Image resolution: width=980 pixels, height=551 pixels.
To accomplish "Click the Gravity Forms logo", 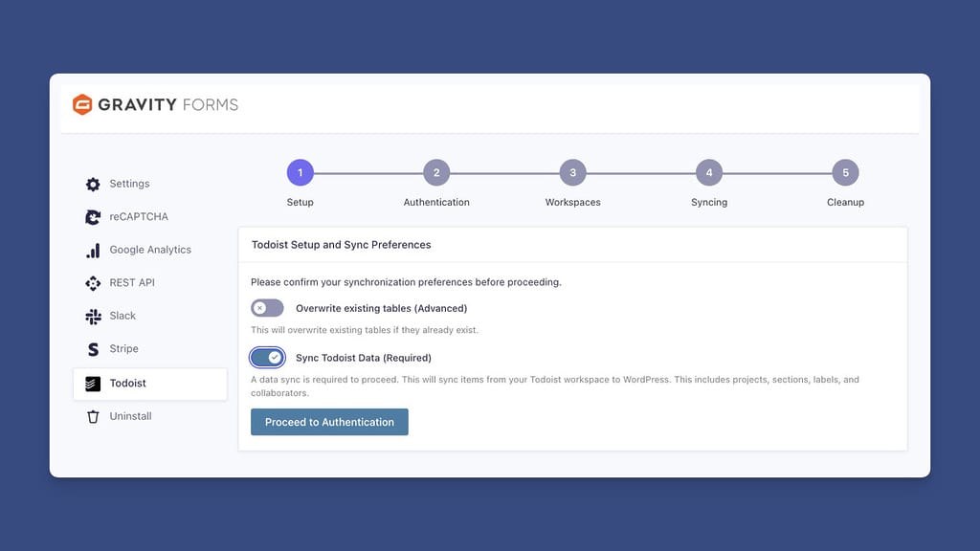I will pyautogui.click(x=155, y=104).
